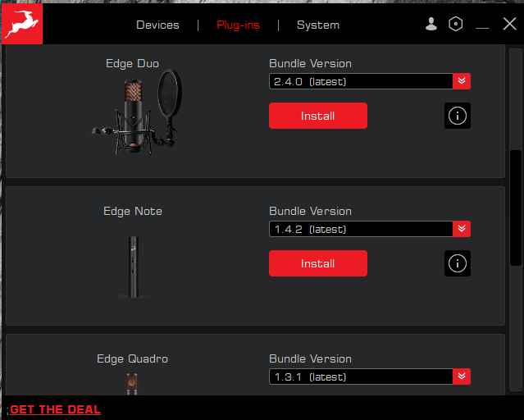
Task: Expand Edge Note bundle version dropdown arrow
Action: tap(462, 229)
